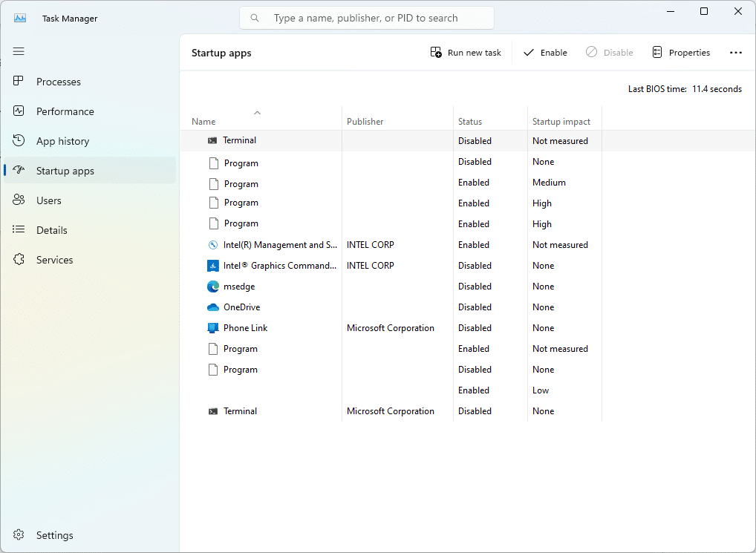The width and height of the screenshot is (756, 553).
Task: Focus the name, publisher, PID search box
Action: tap(366, 18)
